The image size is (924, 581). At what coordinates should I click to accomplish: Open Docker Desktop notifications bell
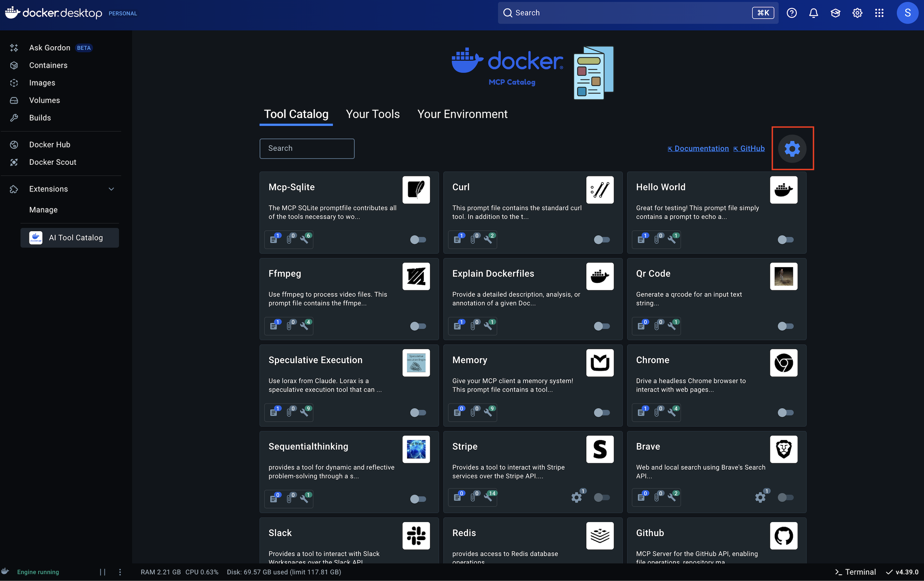point(813,13)
